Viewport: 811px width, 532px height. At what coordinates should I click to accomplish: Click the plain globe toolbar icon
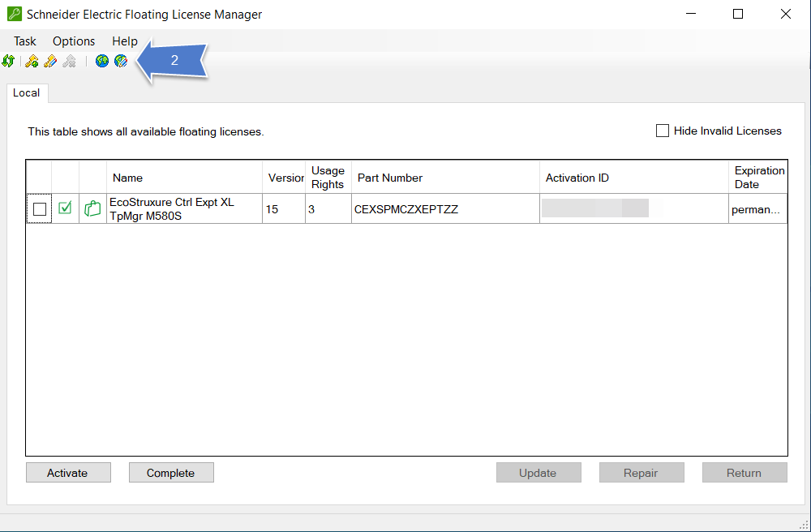(102, 62)
